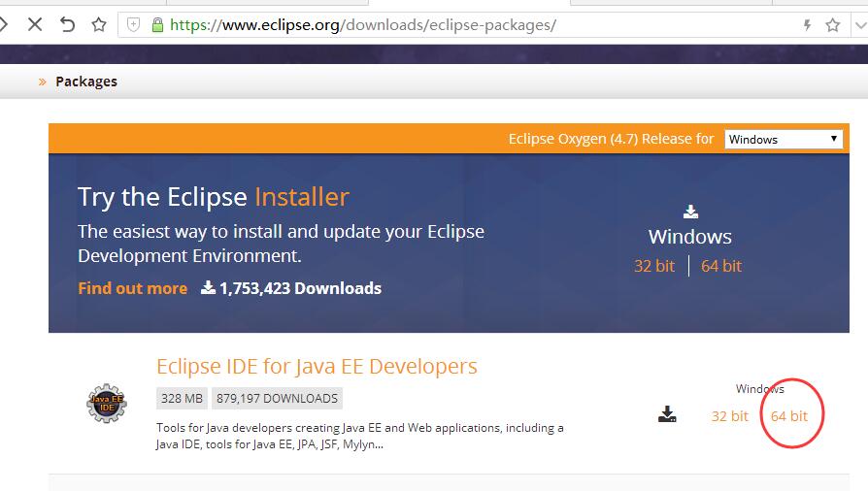Click the shield icon in address bar
Image resolution: width=868 pixels, height=491 pixels.
[x=133, y=25]
